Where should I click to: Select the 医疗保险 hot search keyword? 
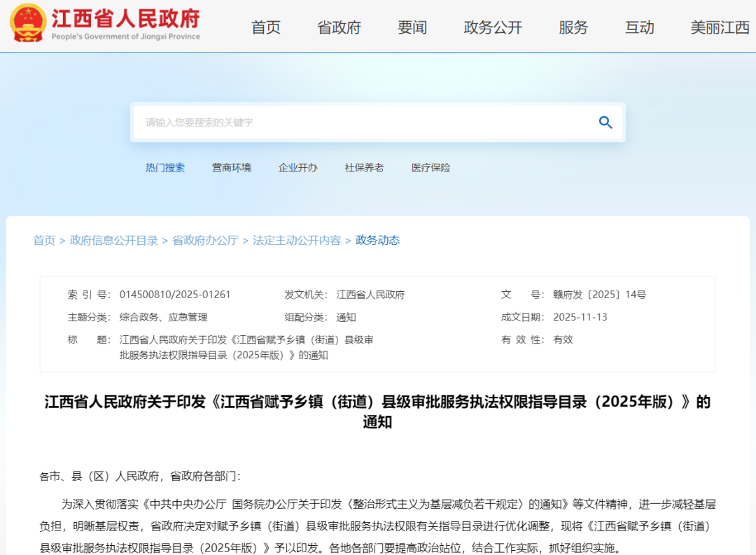click(431, 168)
